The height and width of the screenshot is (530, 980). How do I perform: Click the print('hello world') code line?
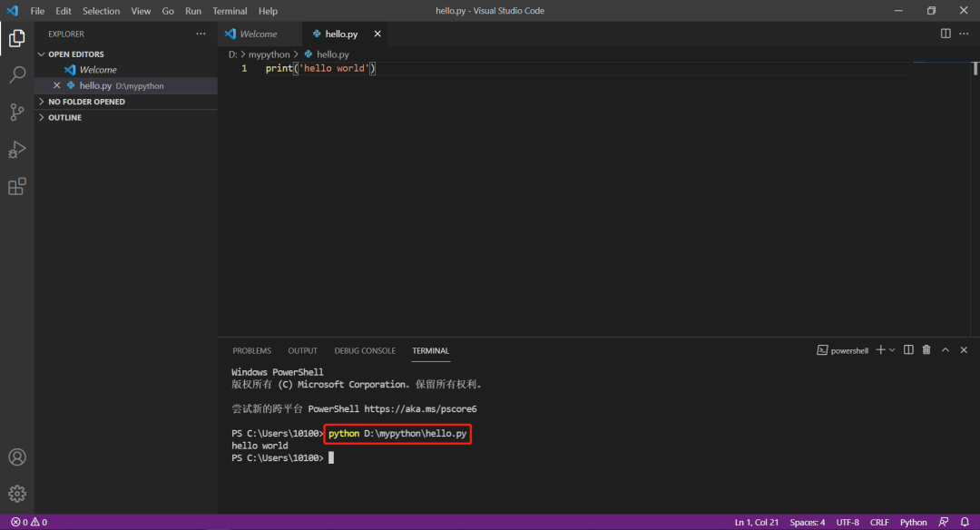click(x=320, y=68)
